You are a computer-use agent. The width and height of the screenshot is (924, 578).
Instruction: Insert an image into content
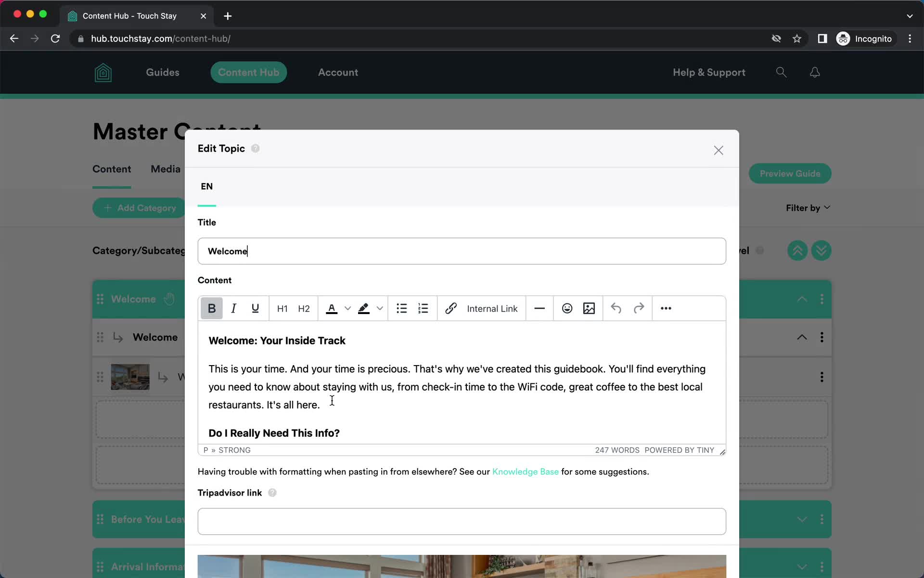click(589, 308)
